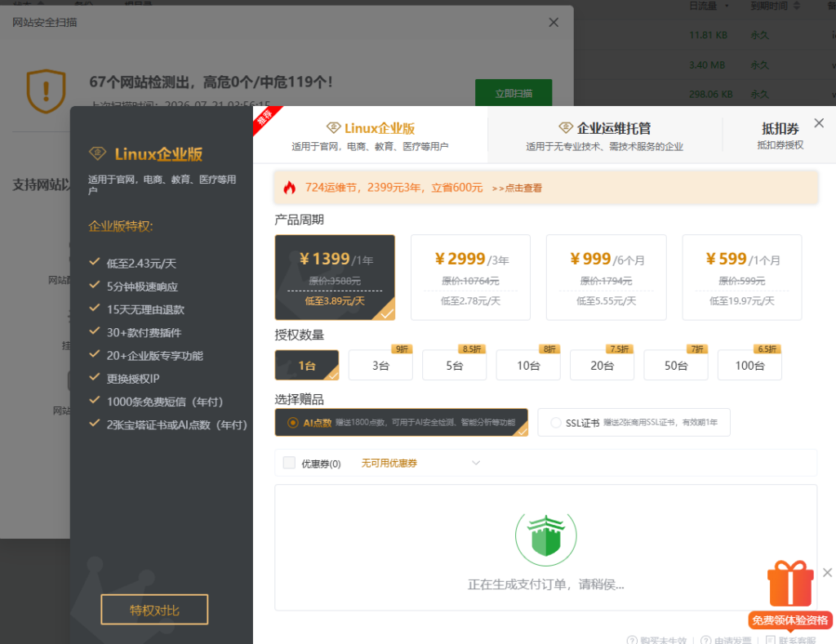Choose 1台 authorization quantity

point(307,365)
